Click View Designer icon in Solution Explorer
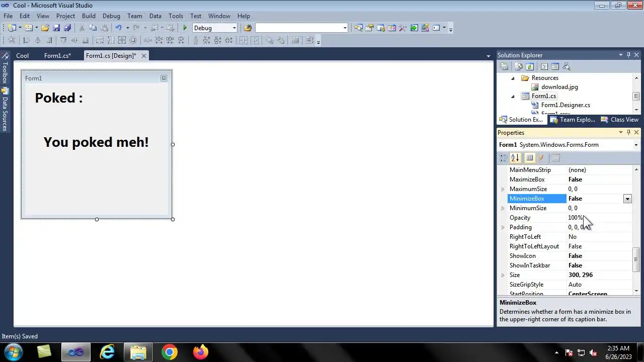Screen dimensions: 644x362 pyautogui.click(x=555, y=66)
